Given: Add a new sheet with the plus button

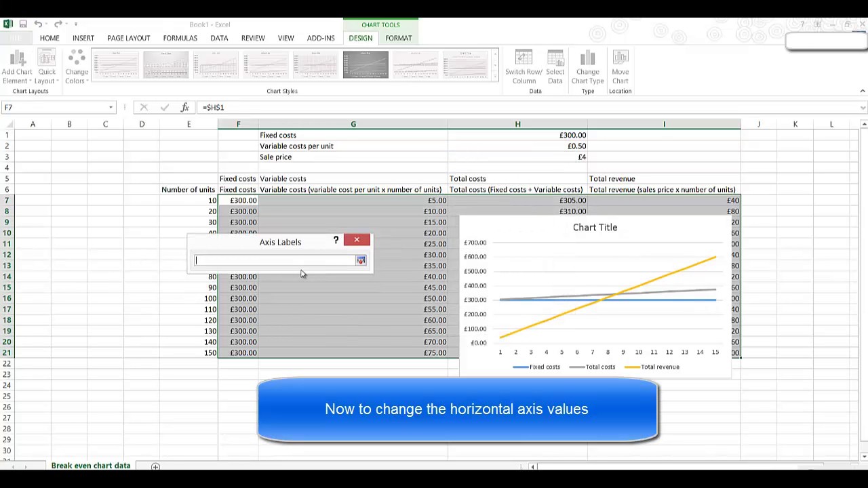Looking at the screenshot, I should [x=155, y=466].
